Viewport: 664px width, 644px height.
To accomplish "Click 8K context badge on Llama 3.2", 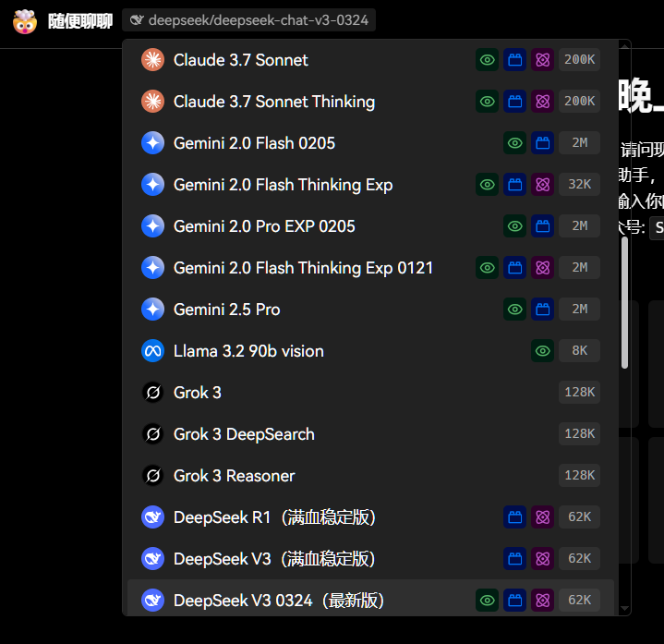I will tap(579, 350).
